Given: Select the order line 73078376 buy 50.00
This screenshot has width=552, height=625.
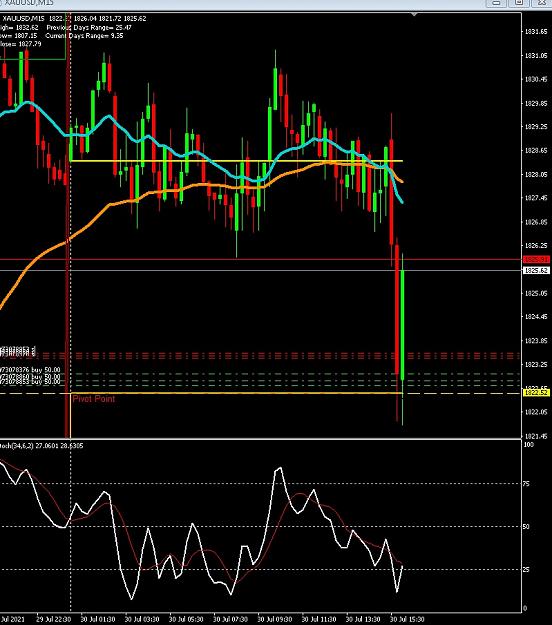Looking at the screenshot, I should point(30,370).
